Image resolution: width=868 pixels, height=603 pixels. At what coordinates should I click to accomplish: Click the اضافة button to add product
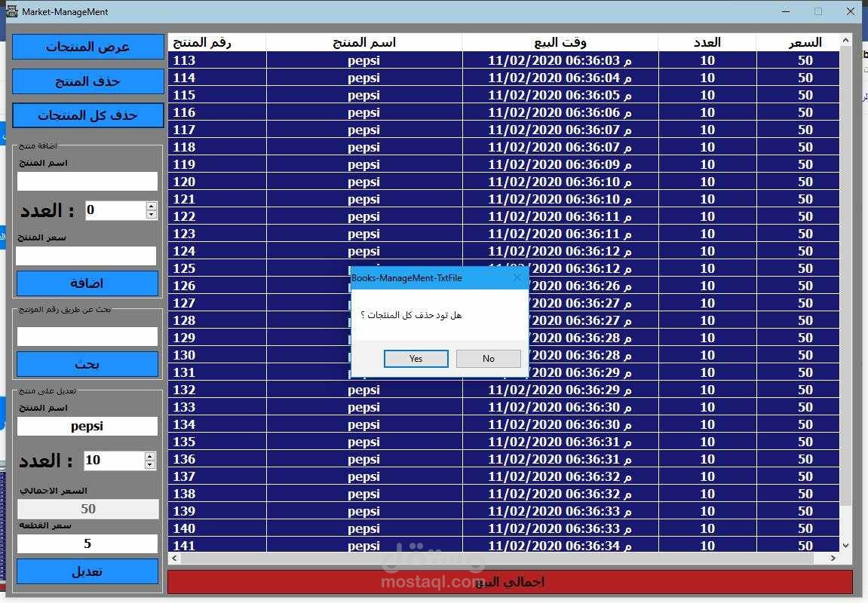(87, 283)
